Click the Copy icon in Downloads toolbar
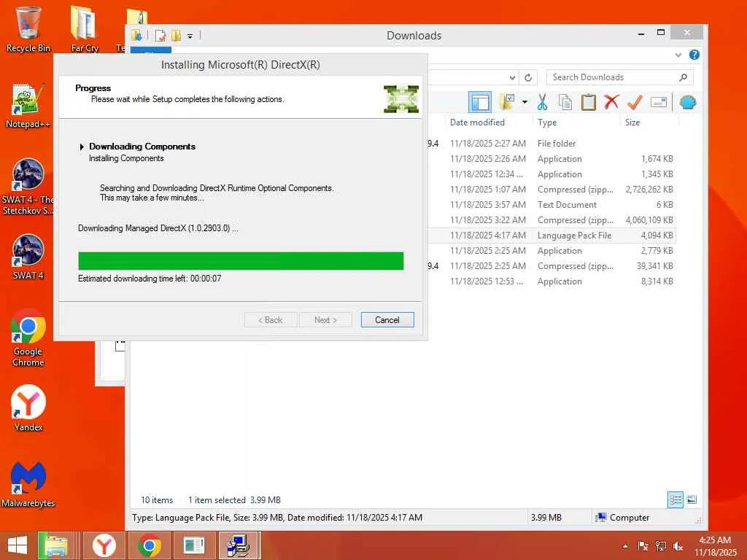This screenshot has height=560, width=747. 565,102
